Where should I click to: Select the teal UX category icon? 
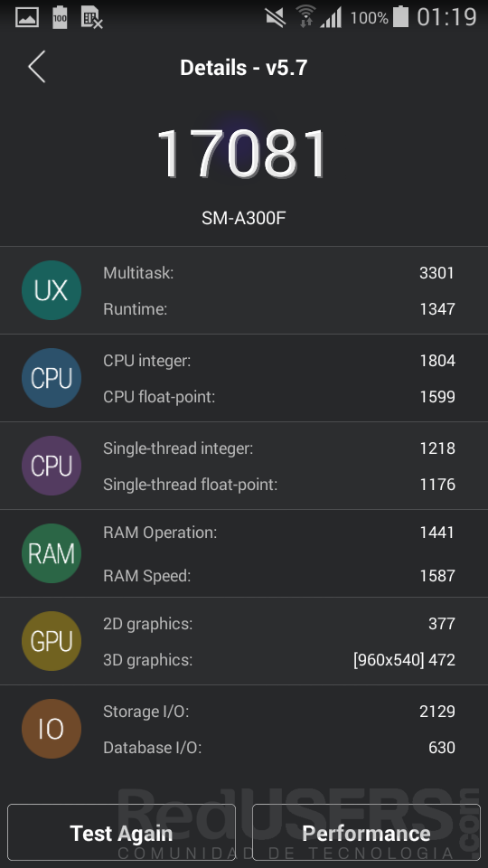[x=52, y=290]
